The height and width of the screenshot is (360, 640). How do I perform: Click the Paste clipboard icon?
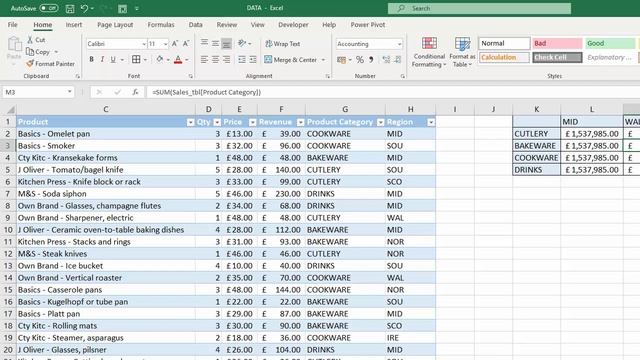pos(14,45)
